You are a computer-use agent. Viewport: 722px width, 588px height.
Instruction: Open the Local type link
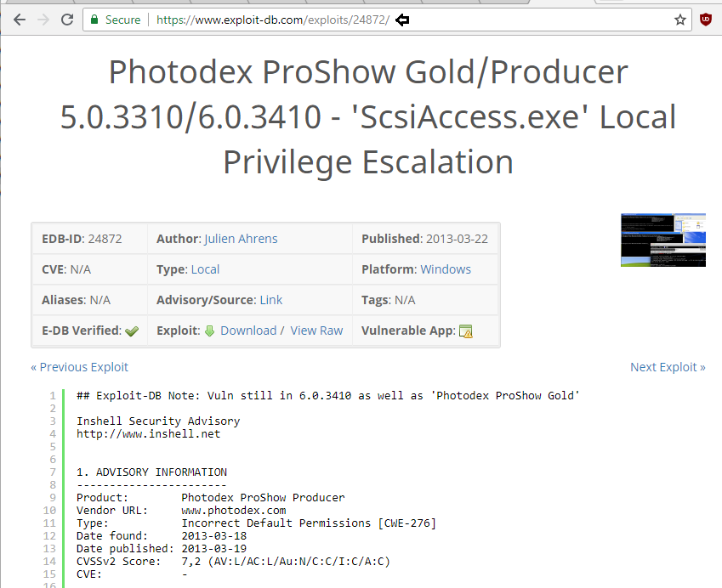tap(205, 269)
